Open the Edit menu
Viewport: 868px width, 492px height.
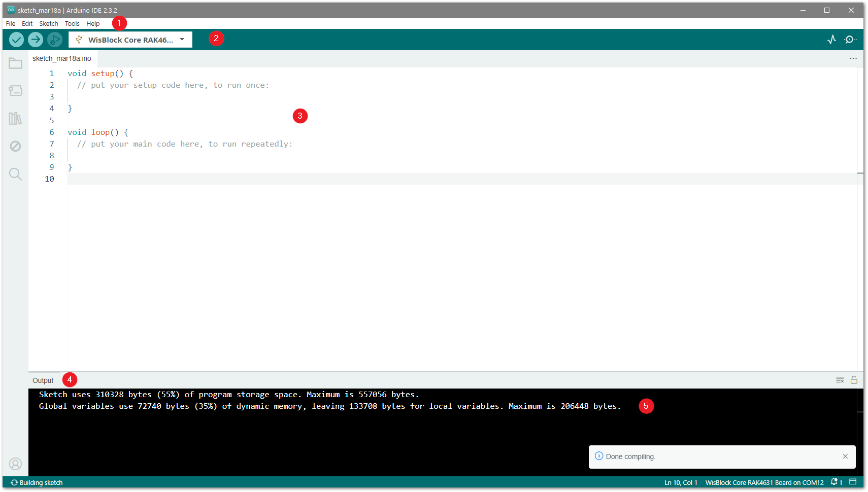tap(27, 24)
